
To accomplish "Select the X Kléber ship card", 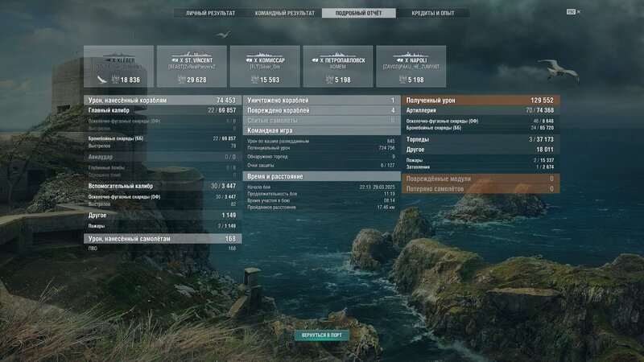I will [x=118, y=66].
